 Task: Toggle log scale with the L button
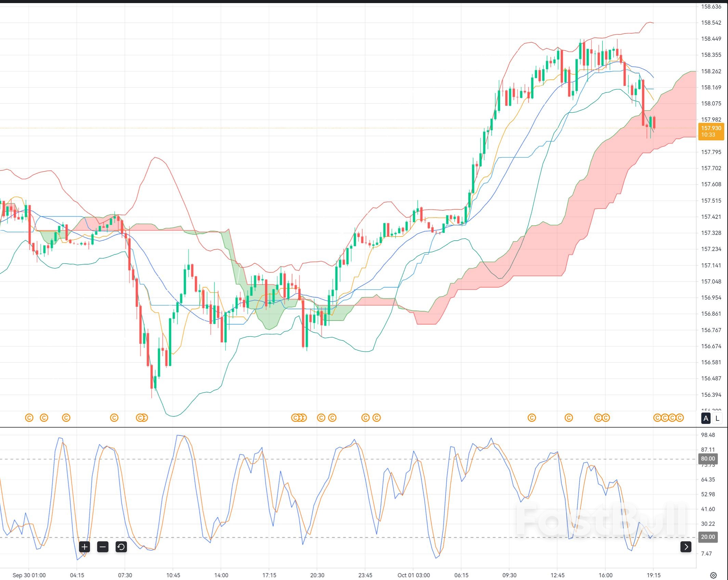point(717,418)
